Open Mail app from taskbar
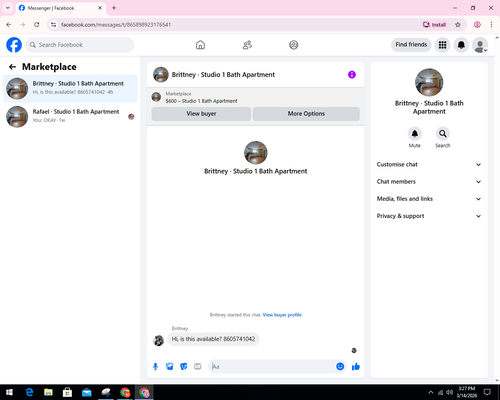This screenshot has height=400, width=500. tap(87, 392)
